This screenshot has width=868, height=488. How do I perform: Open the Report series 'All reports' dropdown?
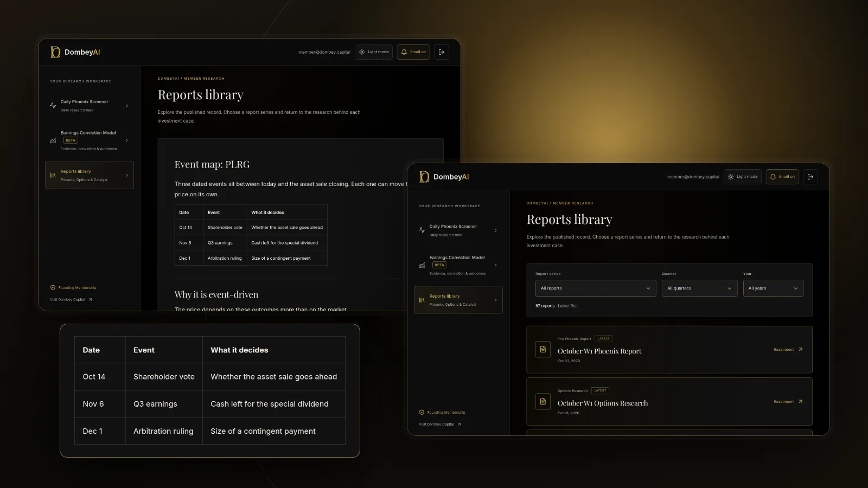coord(596,288)
